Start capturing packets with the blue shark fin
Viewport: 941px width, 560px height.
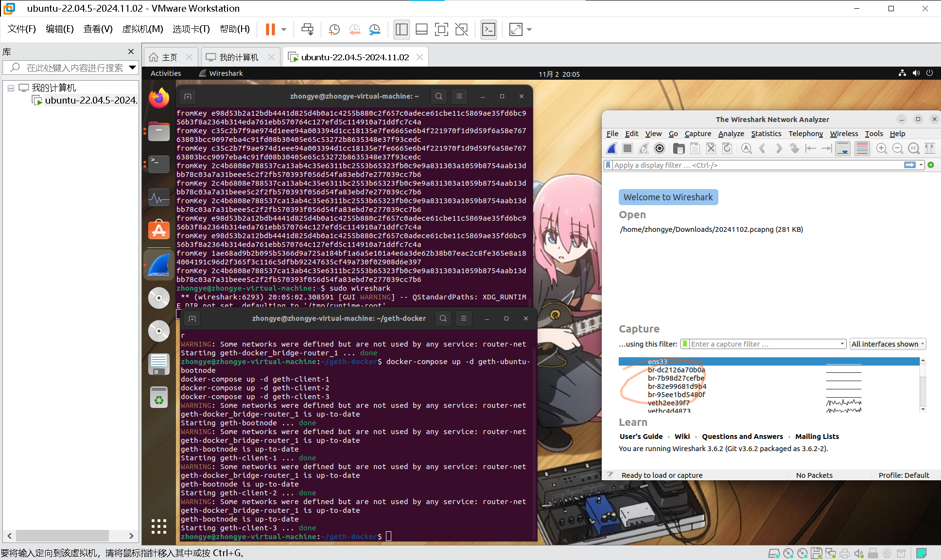(612, 148)
